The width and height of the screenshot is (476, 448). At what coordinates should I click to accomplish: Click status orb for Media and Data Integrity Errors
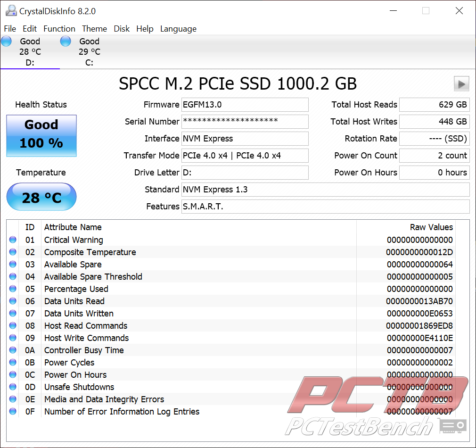coord(13,399)
